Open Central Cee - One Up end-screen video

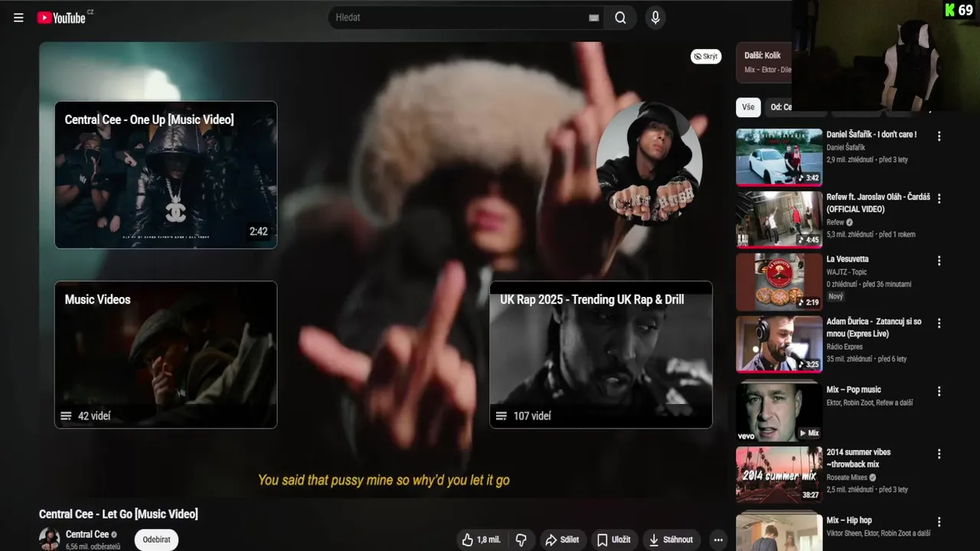(x=165, y=174)
